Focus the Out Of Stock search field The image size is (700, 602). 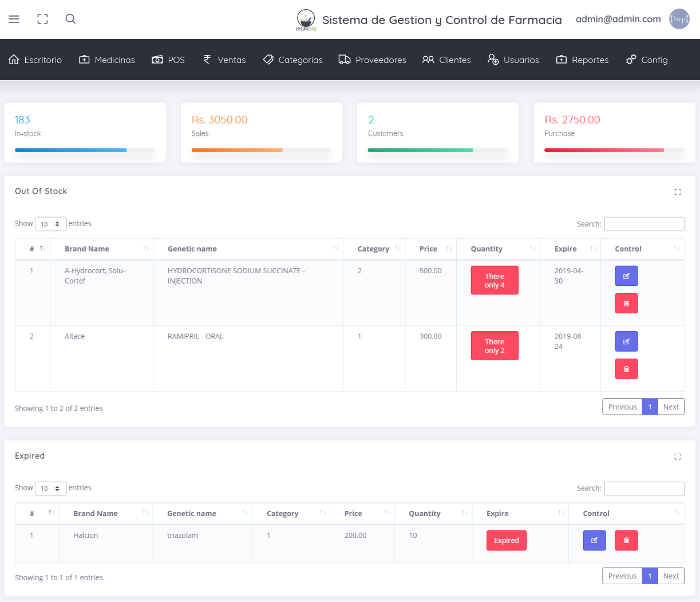click(x=644, y=224)
